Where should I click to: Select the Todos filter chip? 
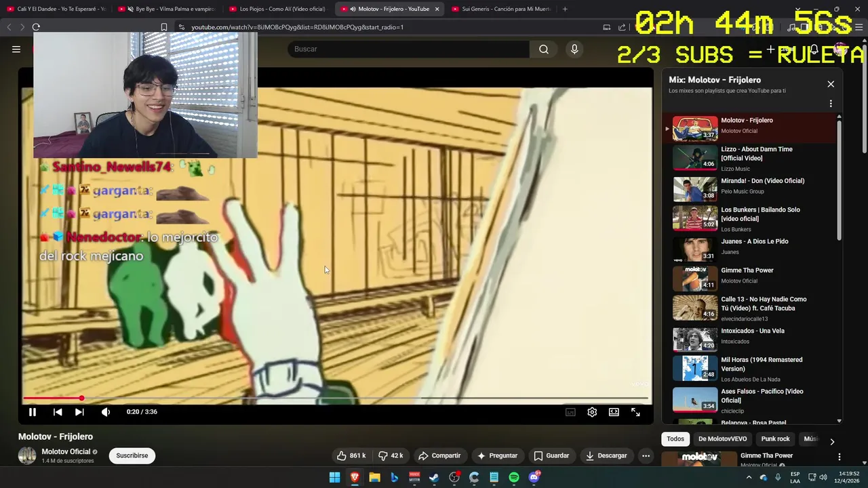point(675,439)
